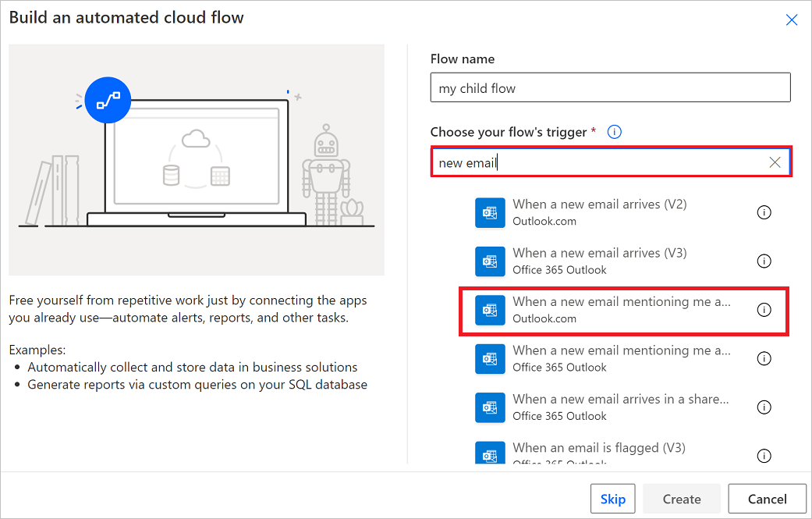
Task: Open the info tooltip next to 'Choose your flow's trigger'
Action: pyautogui.click(x=614, y=131)
